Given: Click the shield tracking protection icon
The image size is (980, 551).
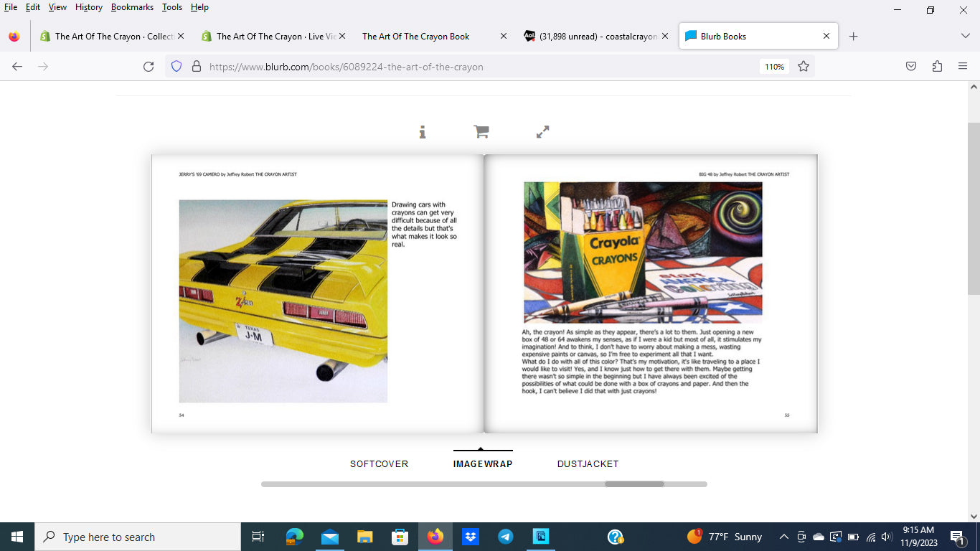Looking at the screenshot, I should click(x=176, y=67).
